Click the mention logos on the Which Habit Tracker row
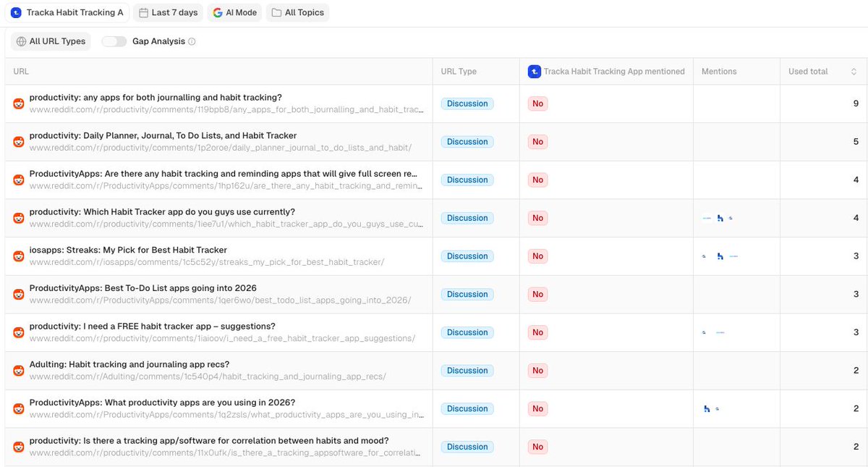The height and width of the screenshot is (467, 868). [718, 218]
